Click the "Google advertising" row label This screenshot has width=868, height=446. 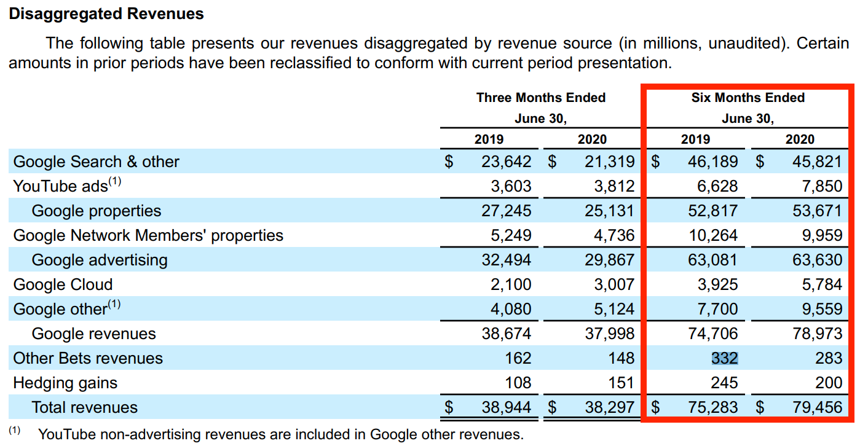100,260
